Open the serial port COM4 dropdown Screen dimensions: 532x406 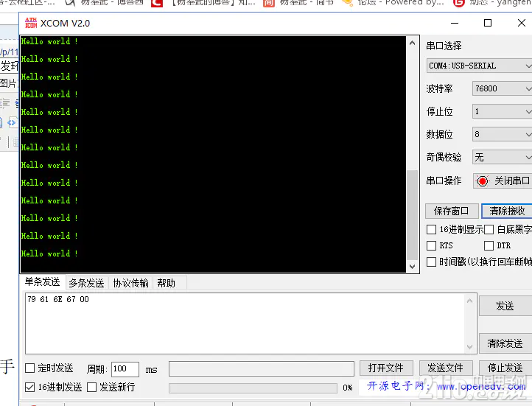(x=479, y=66)
